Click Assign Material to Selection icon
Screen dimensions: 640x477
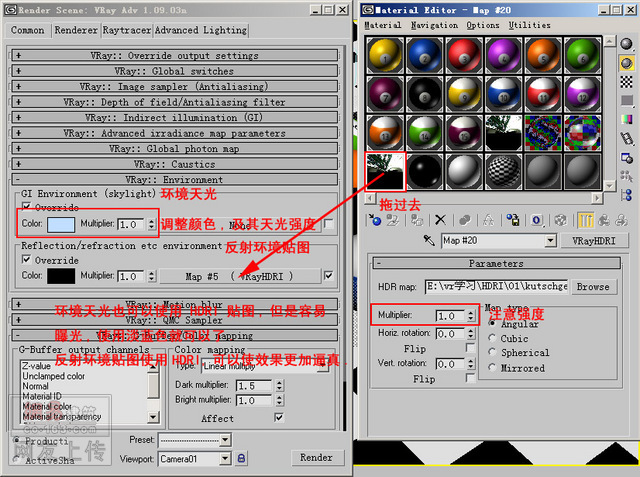417,220
